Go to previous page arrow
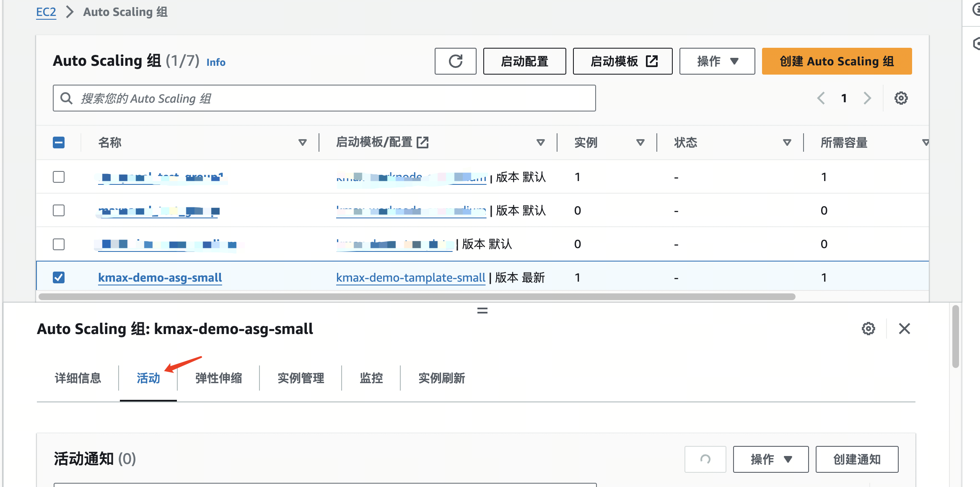This screenshot has height=487, width=980. (821, 98)
